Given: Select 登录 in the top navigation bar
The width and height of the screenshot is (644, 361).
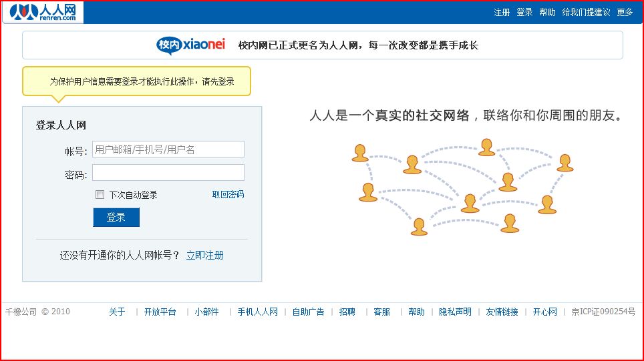Looking at the screenshot, I should [524, 12].
